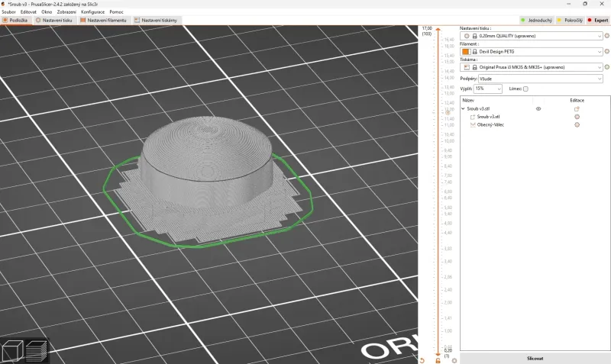Click the cog preset icon in print settings combo
This screenshot has height=364, width=611.
pyautogui.click(x=467, y=36)
